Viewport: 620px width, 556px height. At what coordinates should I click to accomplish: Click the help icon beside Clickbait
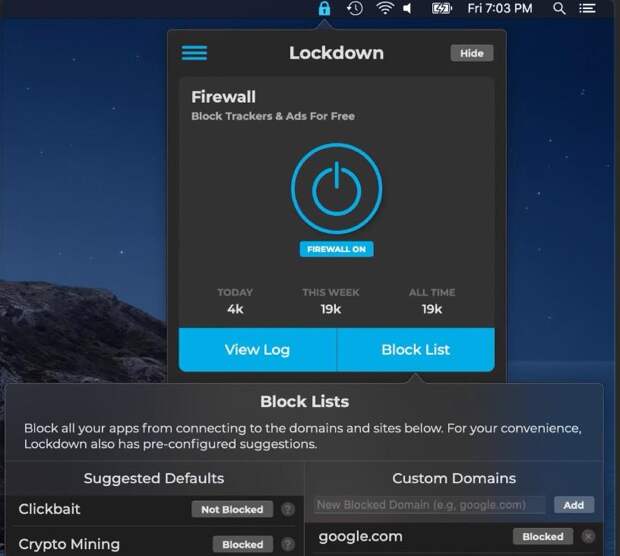287,510
